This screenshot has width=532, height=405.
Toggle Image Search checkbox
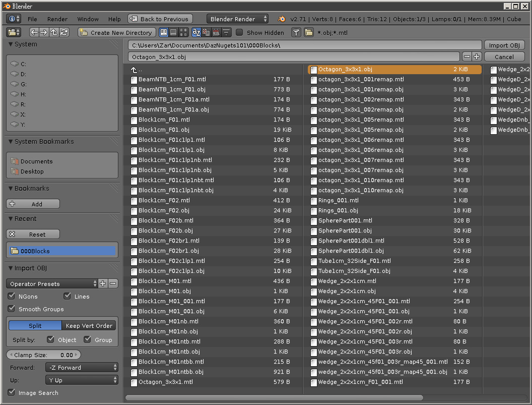[12, 392]
